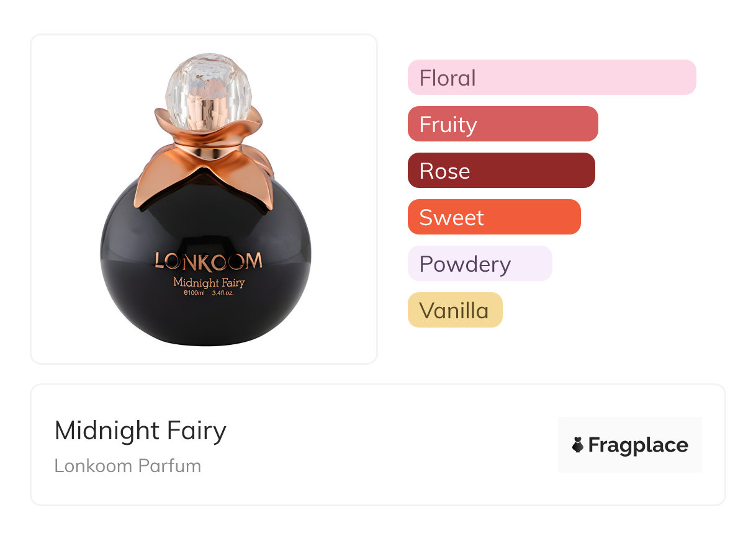Click the word Floral in the top bar

pos(448,78)
